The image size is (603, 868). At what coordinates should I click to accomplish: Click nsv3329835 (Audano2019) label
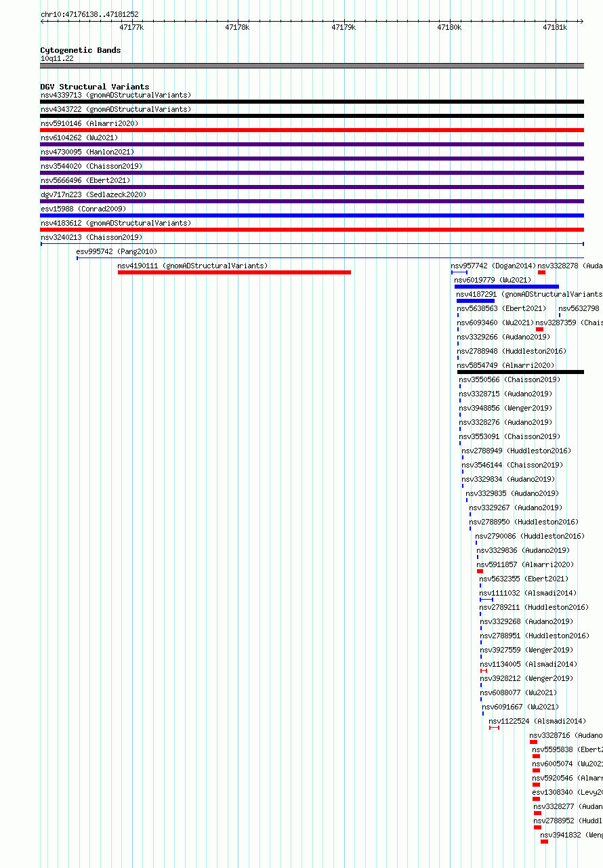point(513,493)
